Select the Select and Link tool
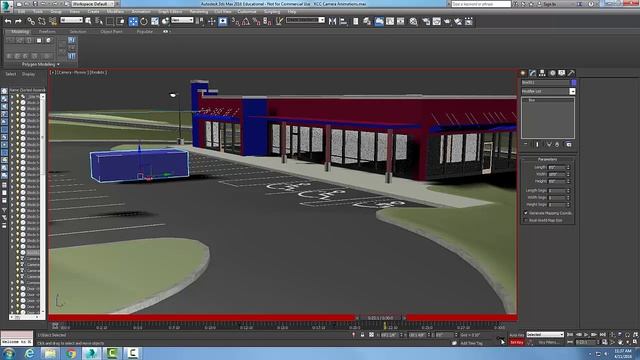This screenshot has height=360, width=640. (31, 21)
